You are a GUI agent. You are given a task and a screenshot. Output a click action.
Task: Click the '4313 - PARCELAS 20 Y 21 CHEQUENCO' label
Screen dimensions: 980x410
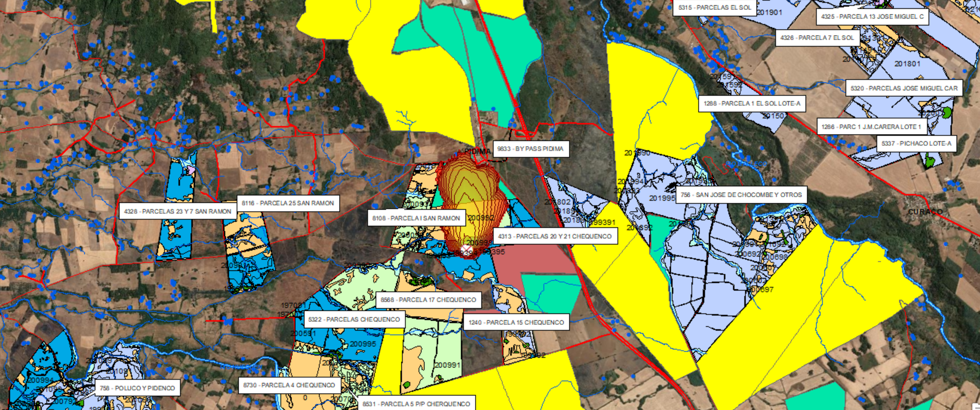[555, 236]
